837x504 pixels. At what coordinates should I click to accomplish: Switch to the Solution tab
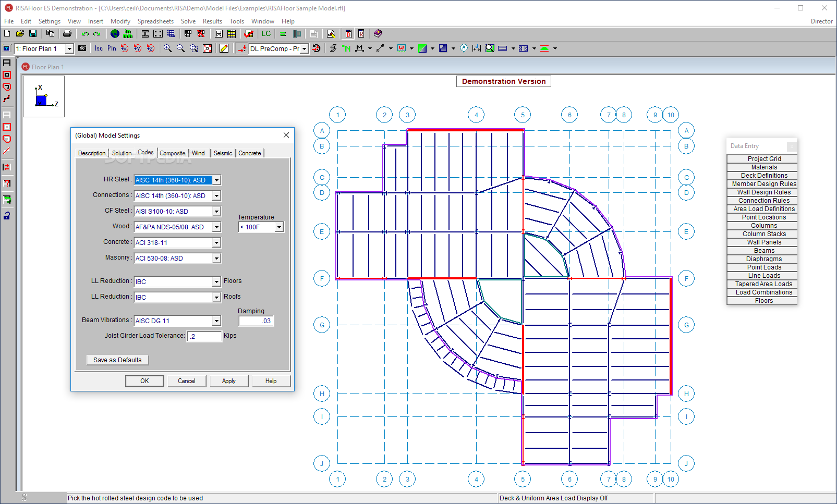[x=122, y=153]
